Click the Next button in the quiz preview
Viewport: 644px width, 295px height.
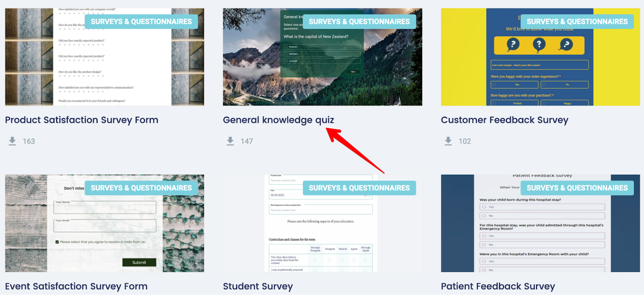[353, 72]
